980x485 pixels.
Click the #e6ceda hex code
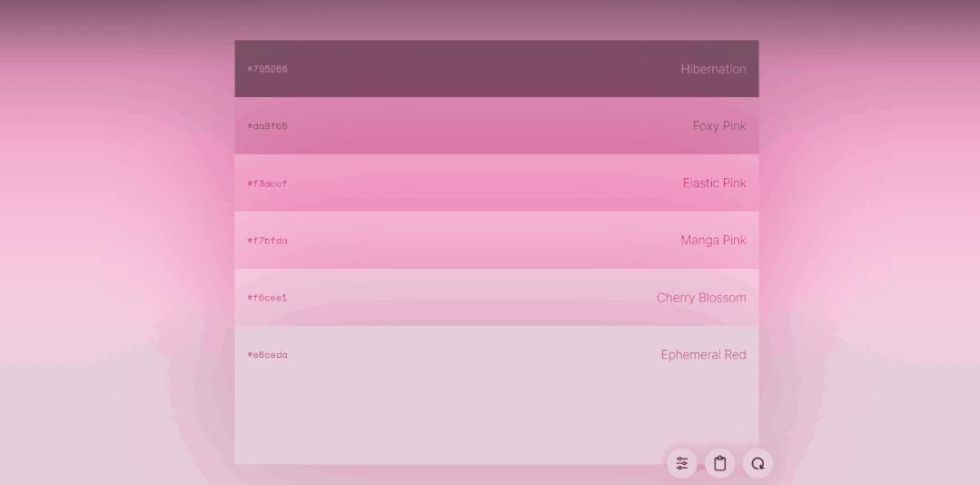pos(267,355)
